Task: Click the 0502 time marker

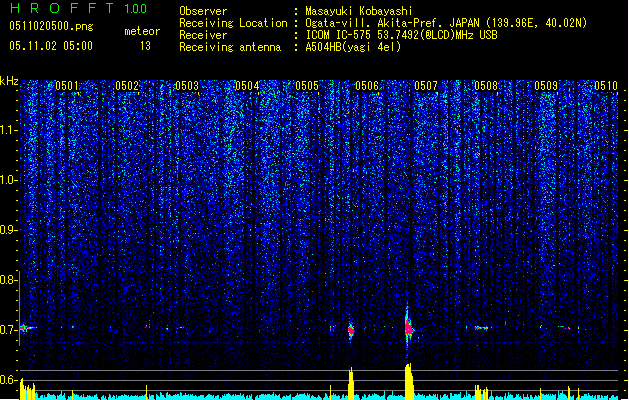Action: click(127, 86)
